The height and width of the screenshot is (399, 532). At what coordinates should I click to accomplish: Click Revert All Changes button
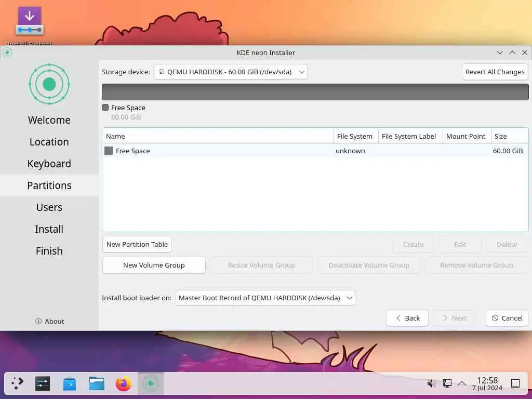tap(495, 72)
